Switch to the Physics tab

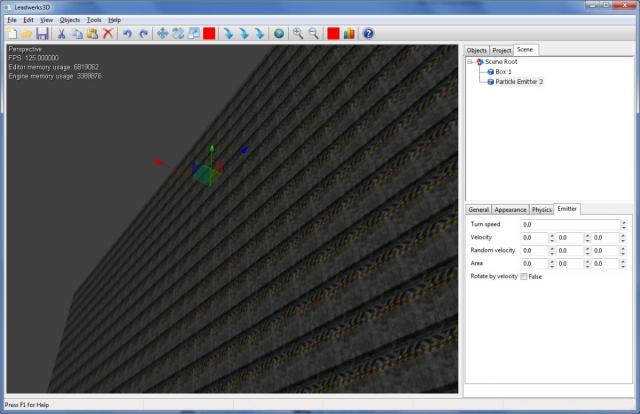[541, 209]
